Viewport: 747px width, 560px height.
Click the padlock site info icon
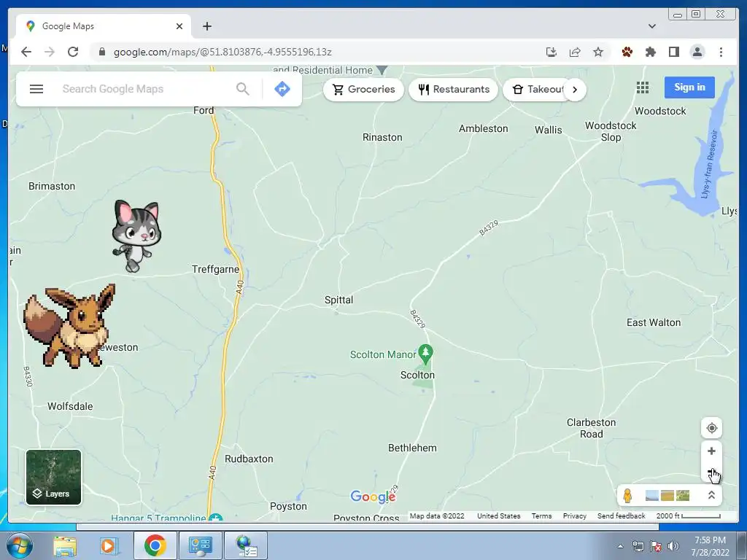coord(101,52)
